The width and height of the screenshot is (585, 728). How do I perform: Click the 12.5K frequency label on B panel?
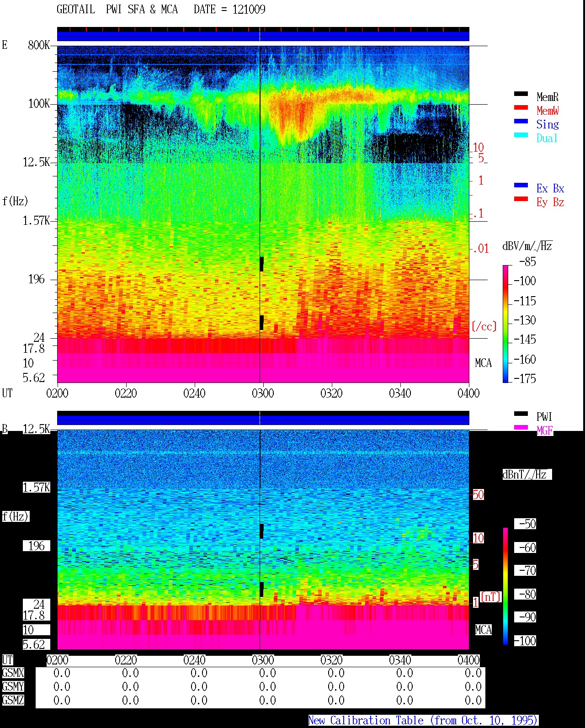(x=37, y=429)
